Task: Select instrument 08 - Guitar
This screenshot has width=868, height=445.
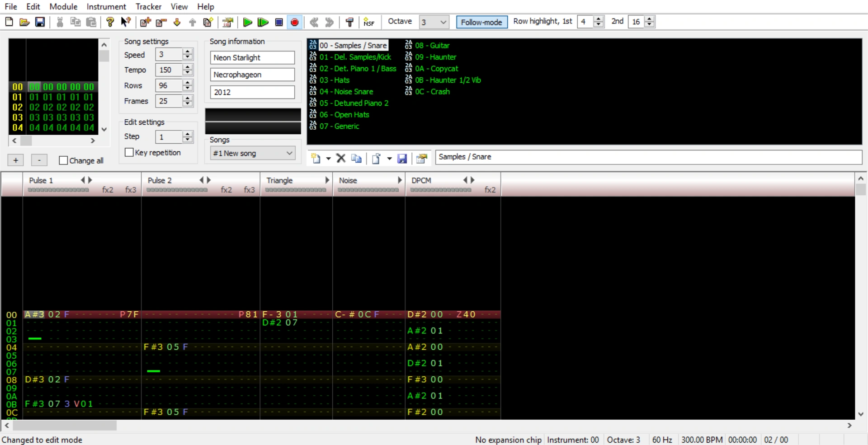Action: pos(432,45)
